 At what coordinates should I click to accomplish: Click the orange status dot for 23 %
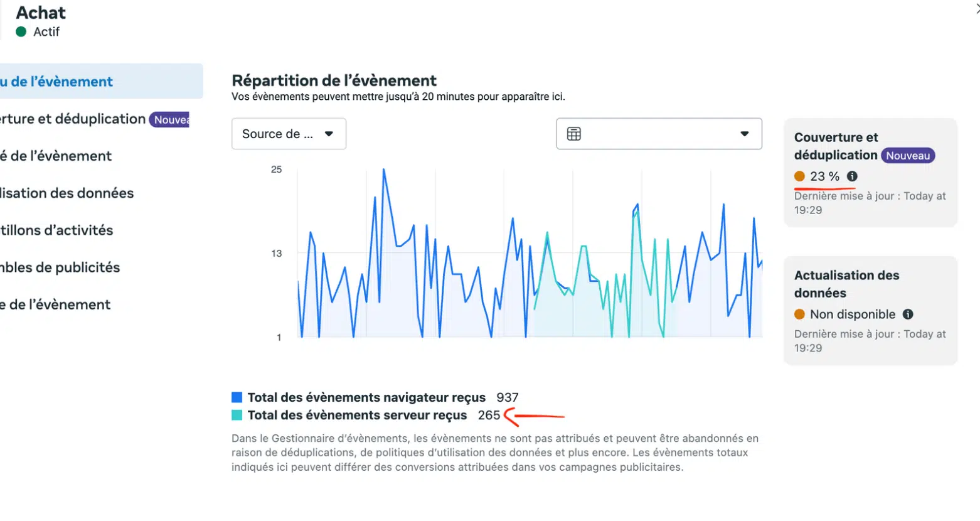(799, 176)
